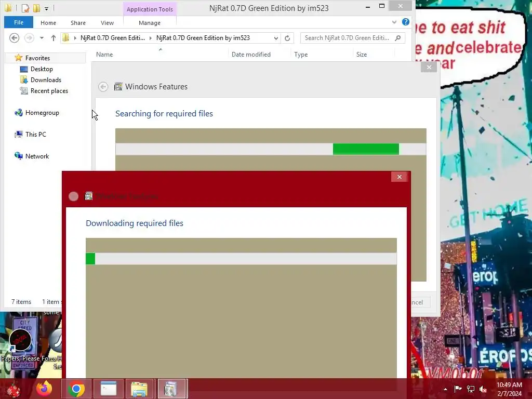The image size is (532, 399).
Task: Click the back circle in the red dialog
Action: [73, 196]
